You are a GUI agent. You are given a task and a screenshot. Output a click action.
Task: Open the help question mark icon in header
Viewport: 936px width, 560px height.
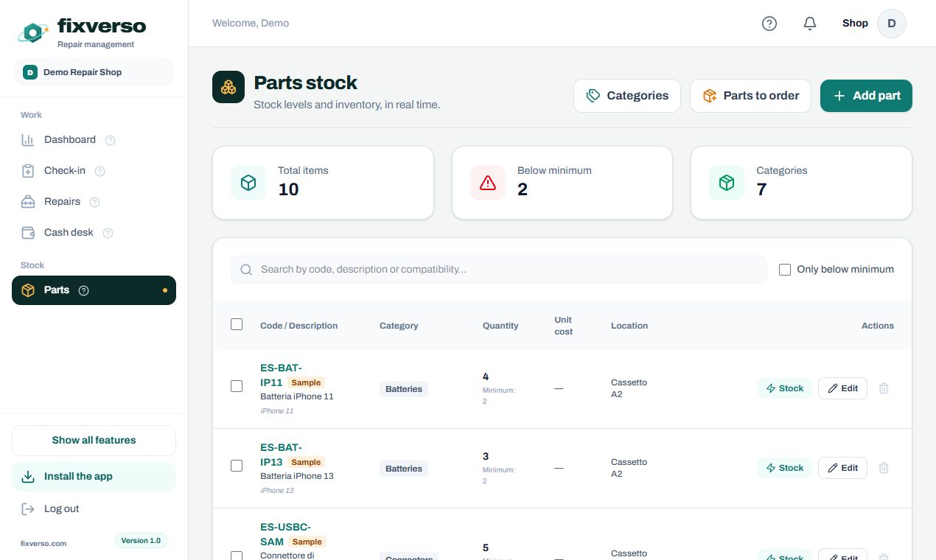pos(769,24)
